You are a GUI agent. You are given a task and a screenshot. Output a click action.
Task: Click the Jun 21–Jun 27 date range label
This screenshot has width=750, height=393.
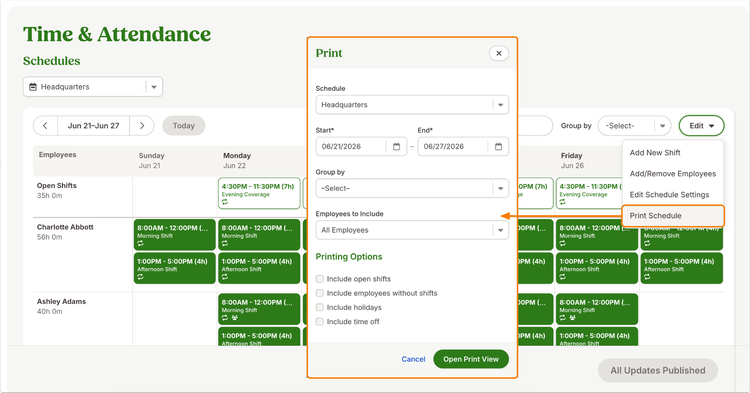click(x=93, y=126)
